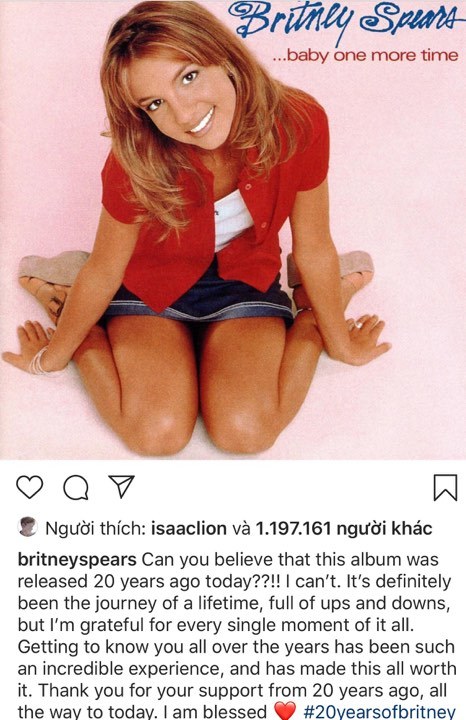
Task: View the 1.197.161 người khác likes list
Action: coord(344,529)
